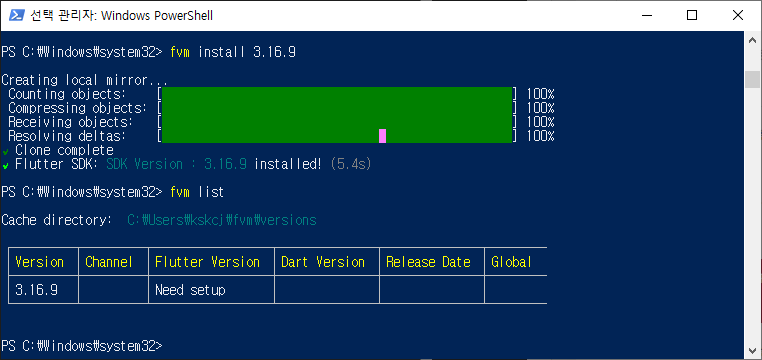Click the 'Version' table header
Viewport: 762px width, 360px height.
(39, 262)
